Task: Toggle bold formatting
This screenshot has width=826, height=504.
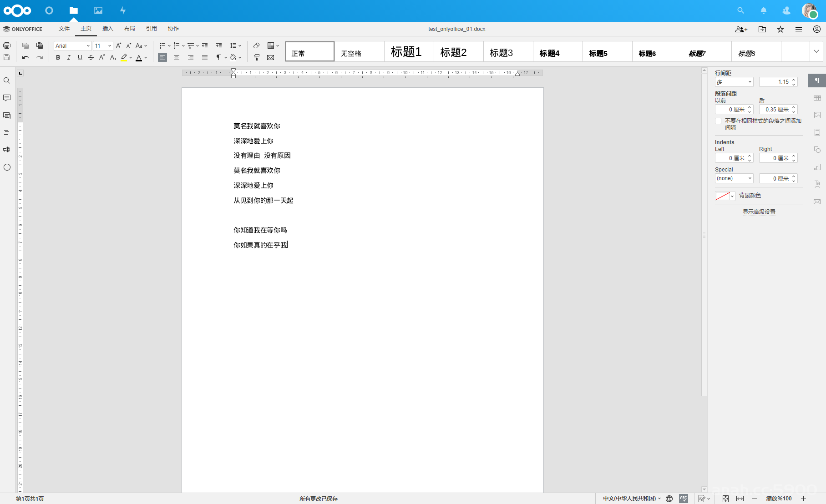Action: click(58, 57)
